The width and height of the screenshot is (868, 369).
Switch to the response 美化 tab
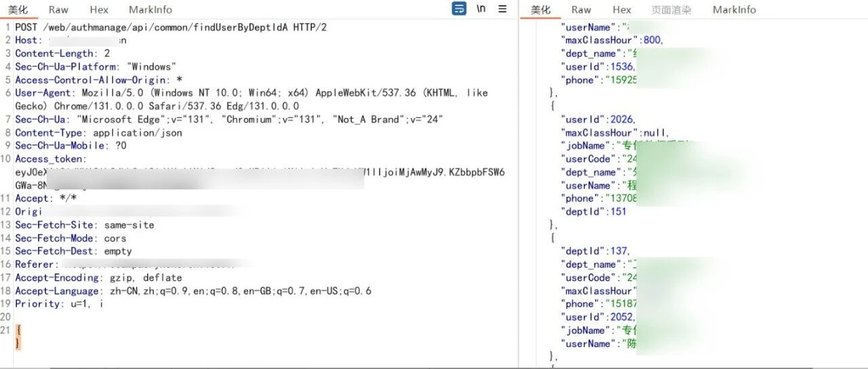click(540, 9)
